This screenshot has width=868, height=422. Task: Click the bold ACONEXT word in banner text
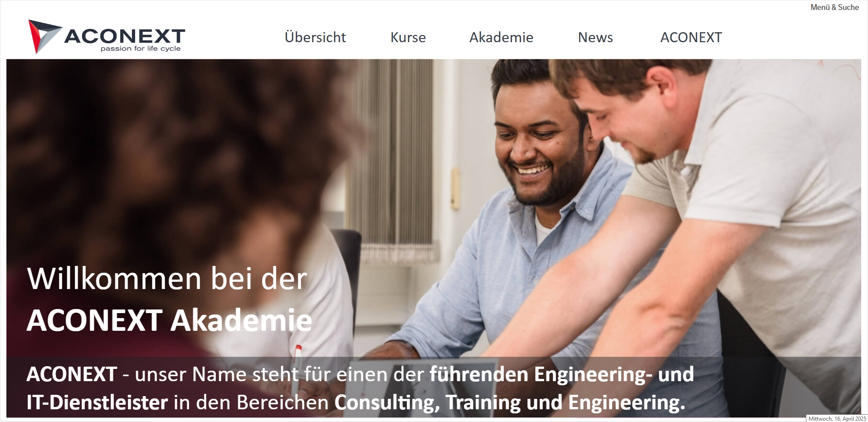click(72, 374)
